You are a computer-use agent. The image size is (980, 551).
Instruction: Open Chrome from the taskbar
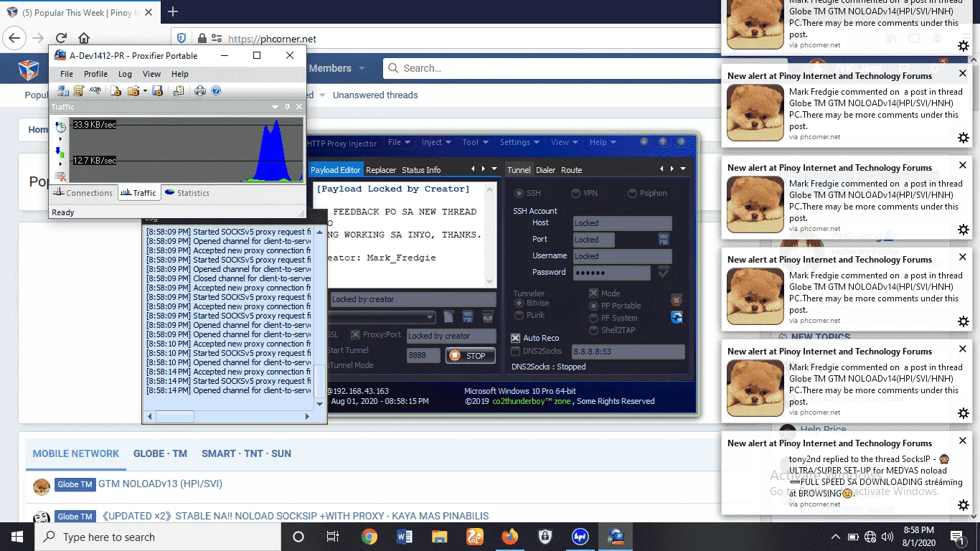point(369,537)
